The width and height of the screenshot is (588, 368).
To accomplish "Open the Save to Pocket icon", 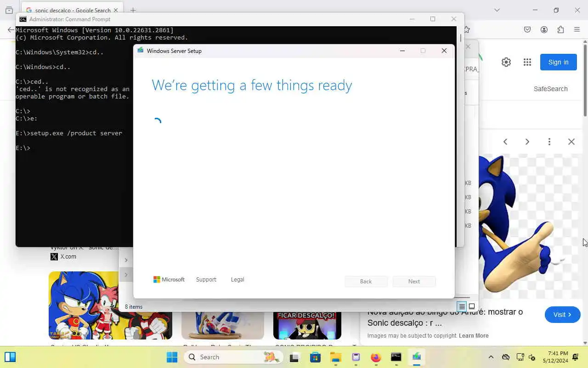I will [527, 29].
